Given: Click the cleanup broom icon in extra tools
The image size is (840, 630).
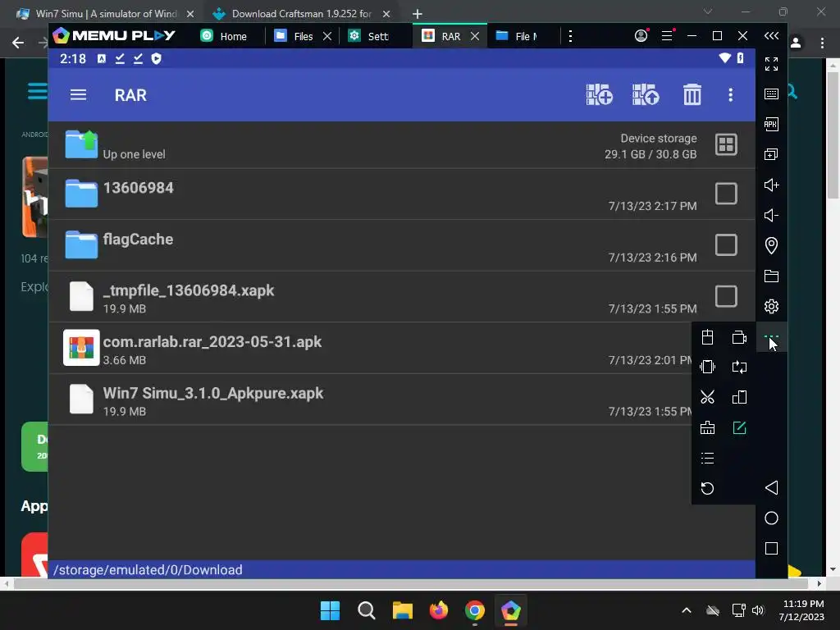Looking at the screenshot, I should click(x=708, y=427).
